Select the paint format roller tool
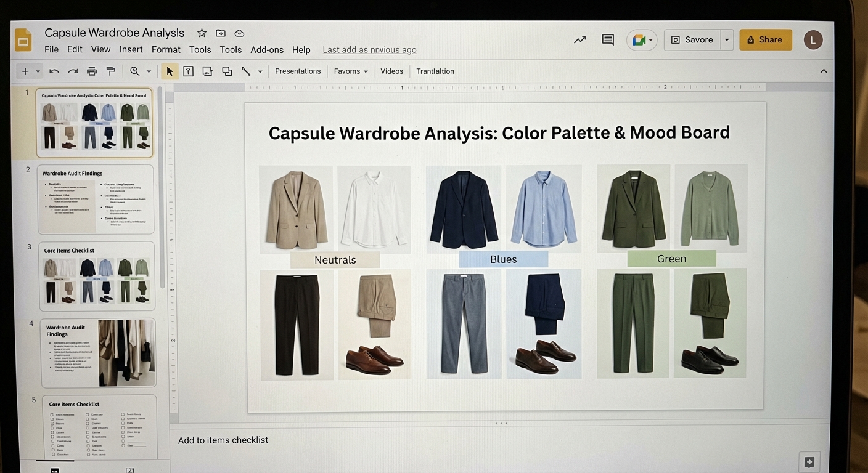Viewport: 868px width, 473px height. pyautogui.click(x=110, y=71)
